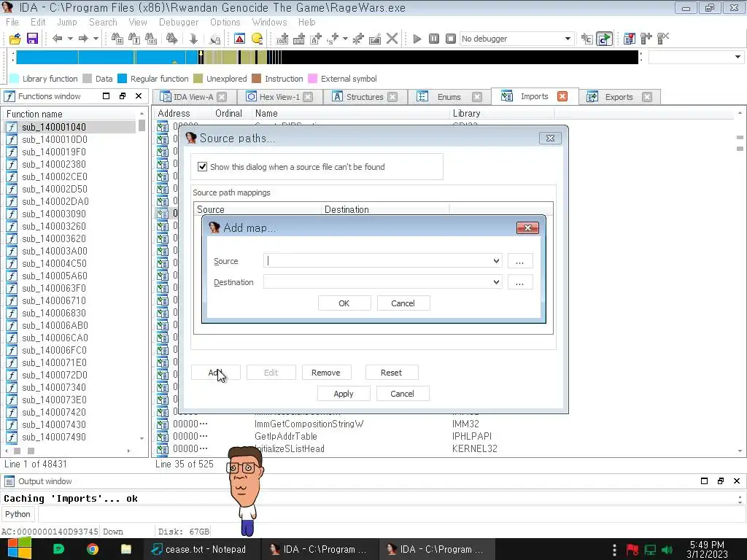The width and height of the screenshot is (747, 560).
Task: Click OK in the Add map dialog
Action: [344, 303]
